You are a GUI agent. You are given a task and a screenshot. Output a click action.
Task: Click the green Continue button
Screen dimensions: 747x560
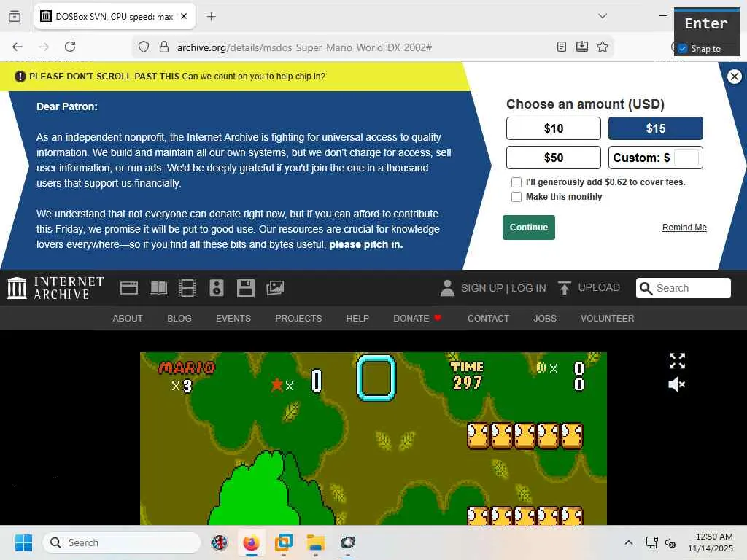click(x=529, y=227)
